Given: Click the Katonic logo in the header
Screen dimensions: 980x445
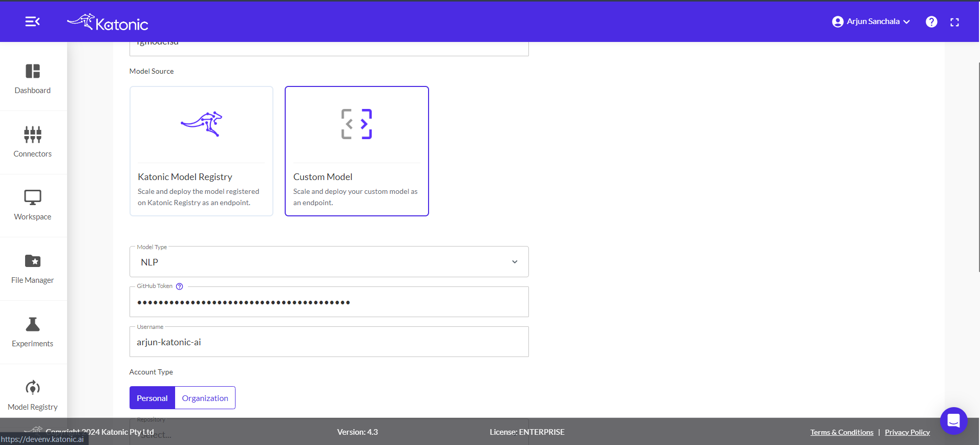Looking at the screenshot, I should click(108, 23).
